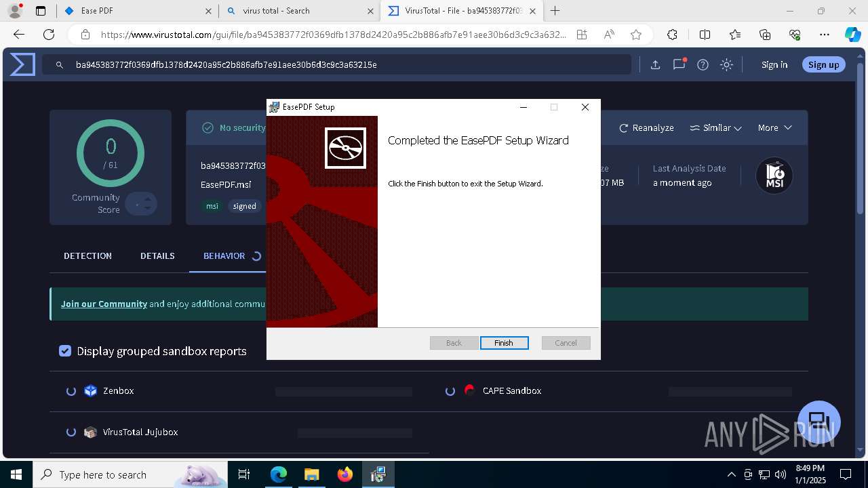
Task: Open the notifications comment icon
Action: (x=679, y=65)
